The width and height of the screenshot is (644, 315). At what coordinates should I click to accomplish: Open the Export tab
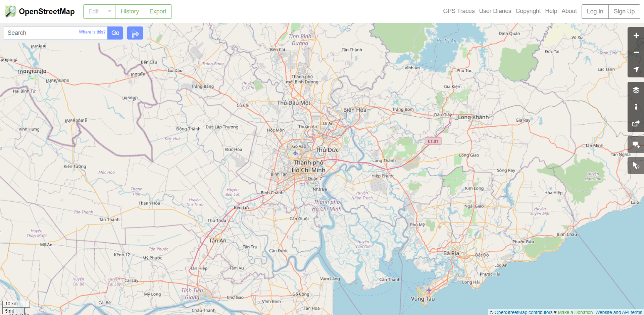[x=158, y=11]
